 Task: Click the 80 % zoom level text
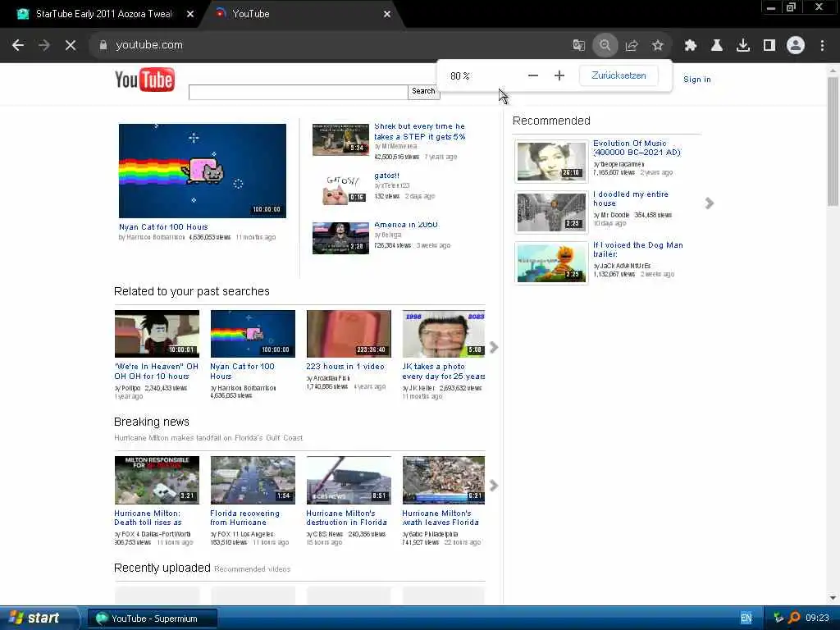click(460, 76)
